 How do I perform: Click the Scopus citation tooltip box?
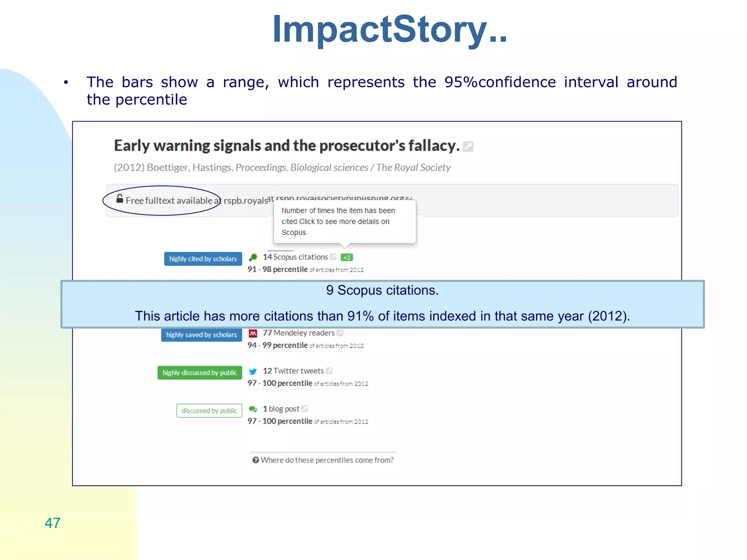(345, 222)
